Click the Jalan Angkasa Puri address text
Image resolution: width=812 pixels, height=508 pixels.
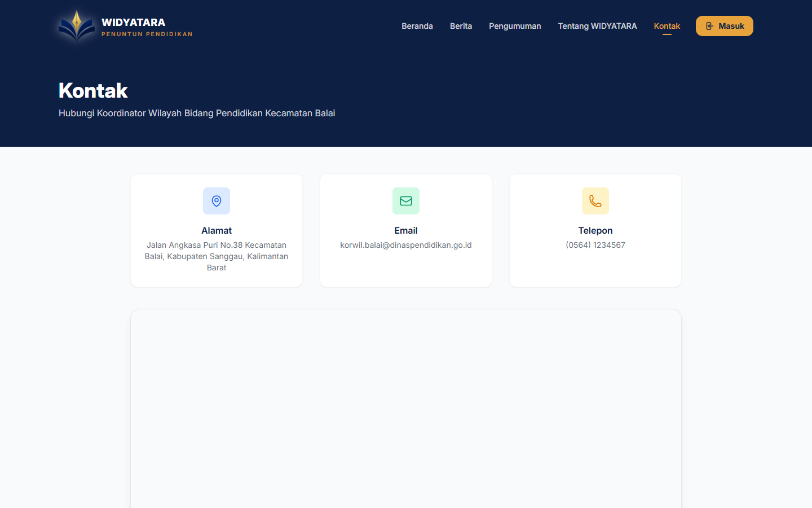[217, 256]
